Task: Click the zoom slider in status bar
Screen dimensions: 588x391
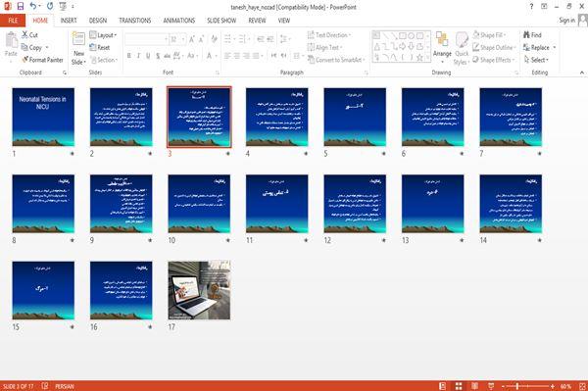Action: (x=527, y=386)
